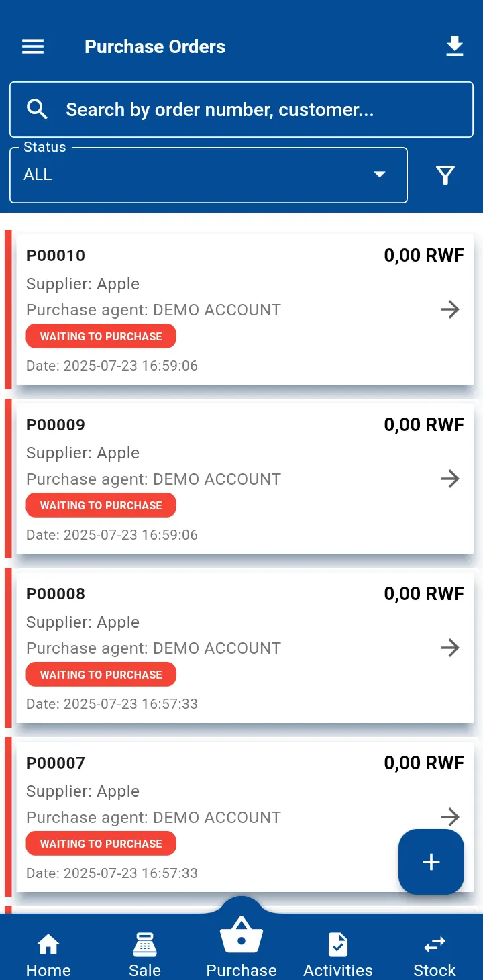The image size is (483, 980).
Task: Tap the filter funnel icon
Action: coord(445,175)
